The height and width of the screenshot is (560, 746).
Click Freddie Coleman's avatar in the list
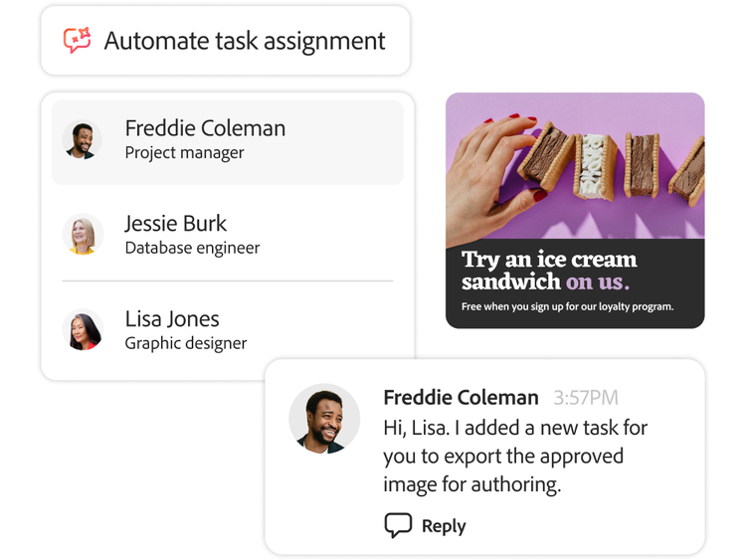[x=83, y=140]
